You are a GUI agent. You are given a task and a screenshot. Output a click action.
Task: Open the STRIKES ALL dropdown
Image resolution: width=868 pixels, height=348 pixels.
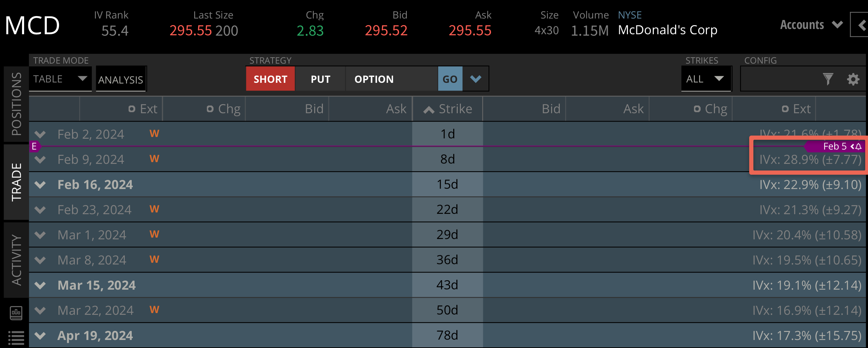pyautogui.click(x=706, y=79)
